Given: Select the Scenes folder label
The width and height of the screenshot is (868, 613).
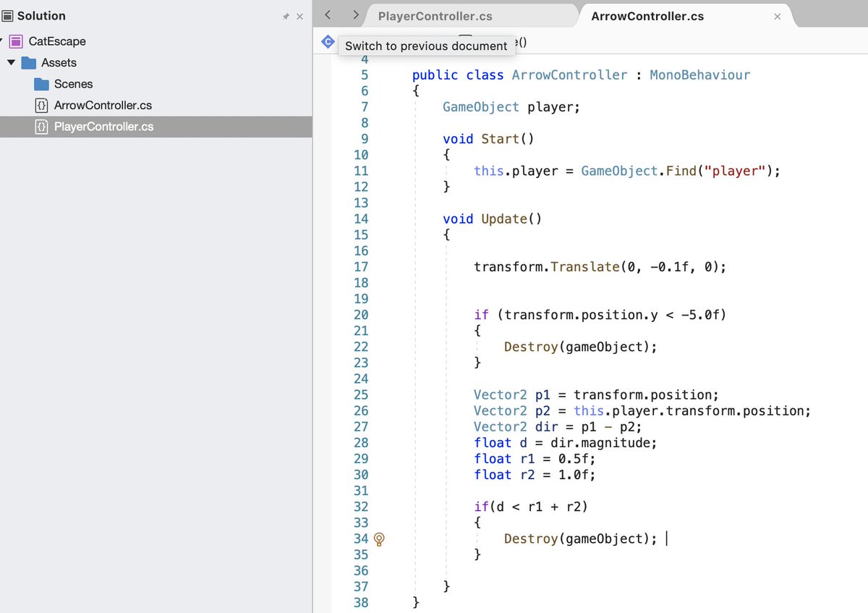Looking at the screenshot, I should [x=73, y=84].
